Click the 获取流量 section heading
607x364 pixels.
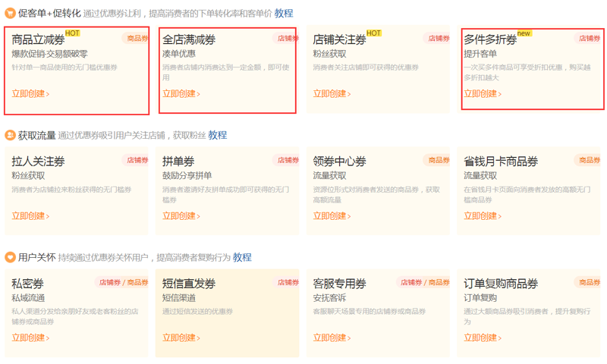point(36,136)
